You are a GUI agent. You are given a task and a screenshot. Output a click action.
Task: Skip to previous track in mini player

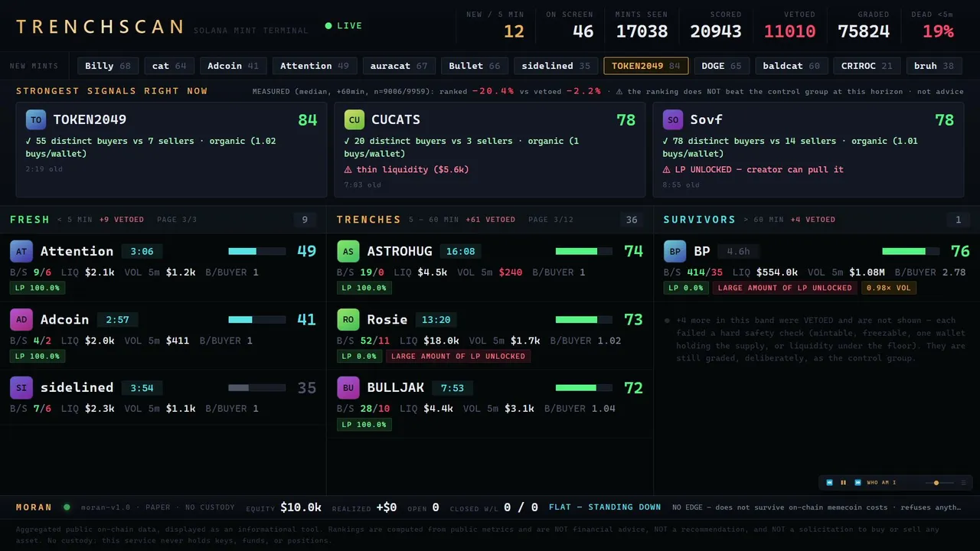click(829, 483)
